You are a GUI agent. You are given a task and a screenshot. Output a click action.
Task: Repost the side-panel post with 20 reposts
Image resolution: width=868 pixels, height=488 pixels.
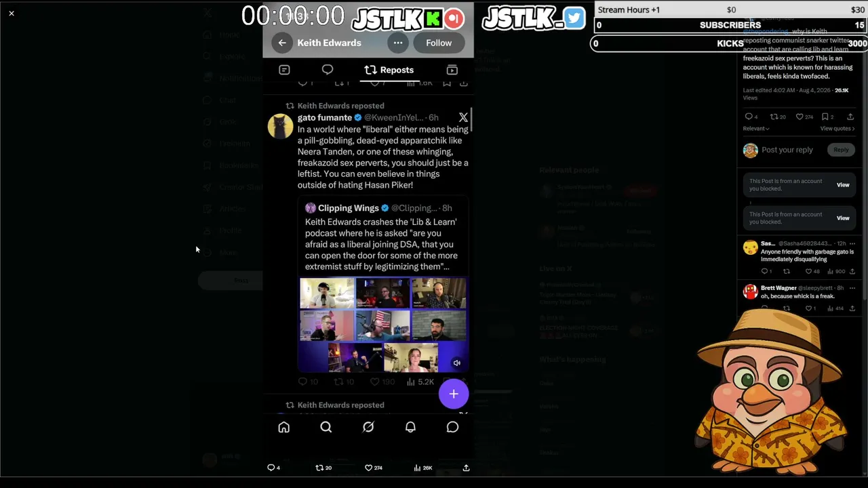click(x=778, y=117)
